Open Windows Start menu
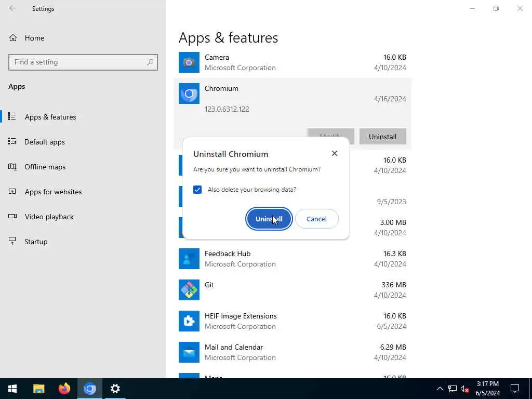Image resolution: width=532 pixels, height=399 pixels. pos(12,389)
